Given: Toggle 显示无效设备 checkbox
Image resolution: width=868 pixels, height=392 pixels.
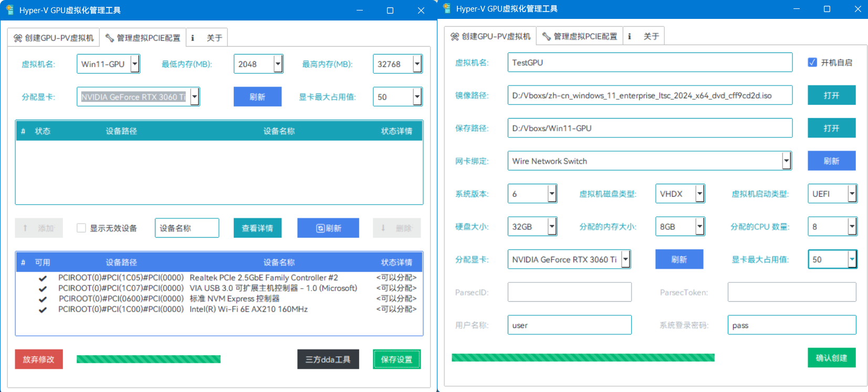Looking at the screenshot, I should [81, 228].
